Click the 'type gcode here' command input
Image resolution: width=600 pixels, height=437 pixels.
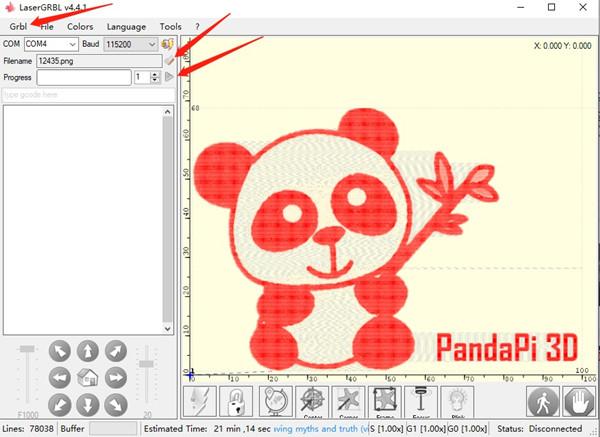pos(89,95)
